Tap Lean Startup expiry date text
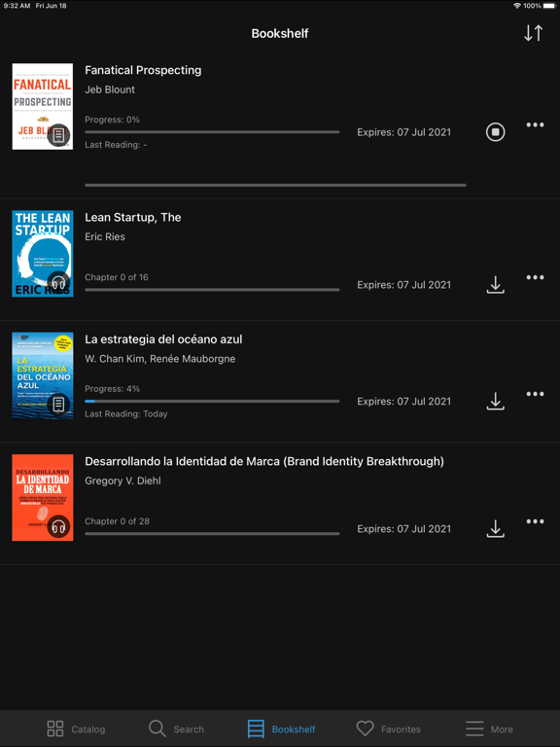 [403, 285]
